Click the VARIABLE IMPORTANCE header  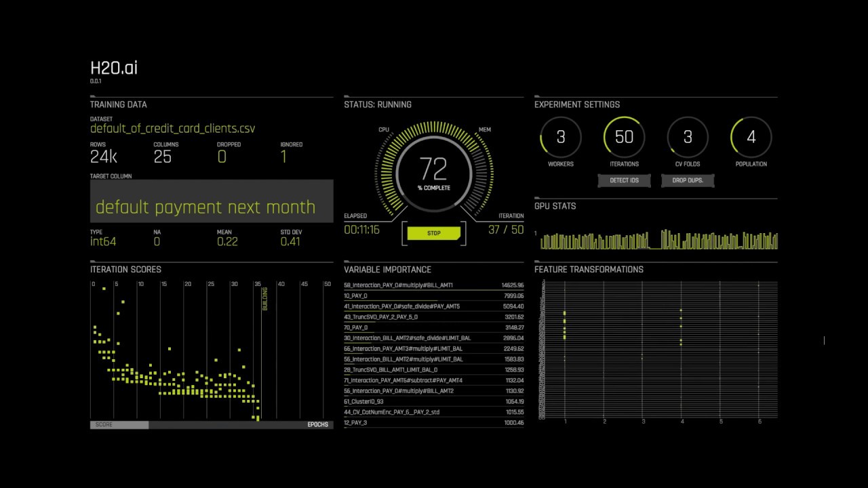coord(387,269)
